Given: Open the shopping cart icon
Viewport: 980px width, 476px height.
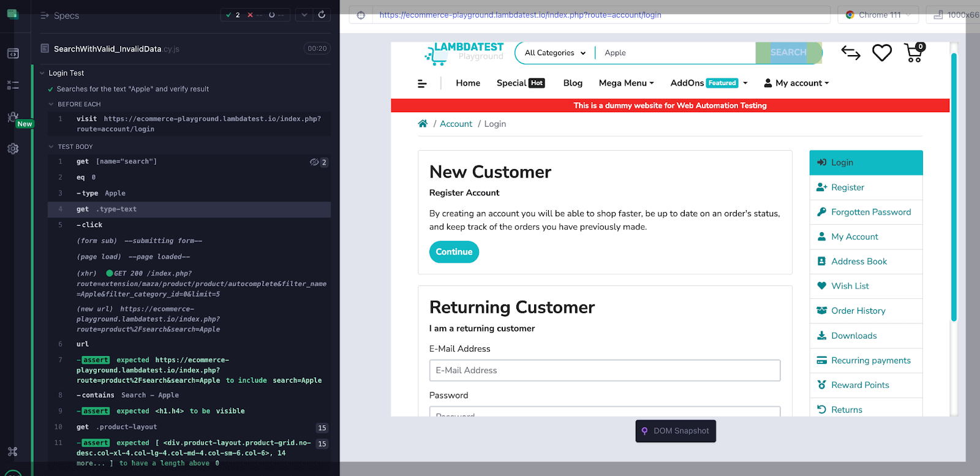Looking at the screenshot, I should point(913,53).
